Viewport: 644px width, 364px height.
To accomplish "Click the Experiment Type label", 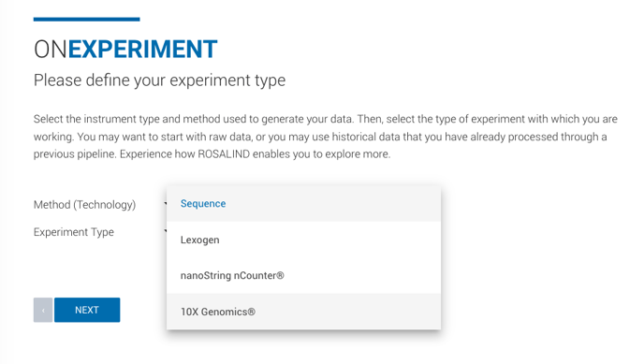I will (74, 232).
